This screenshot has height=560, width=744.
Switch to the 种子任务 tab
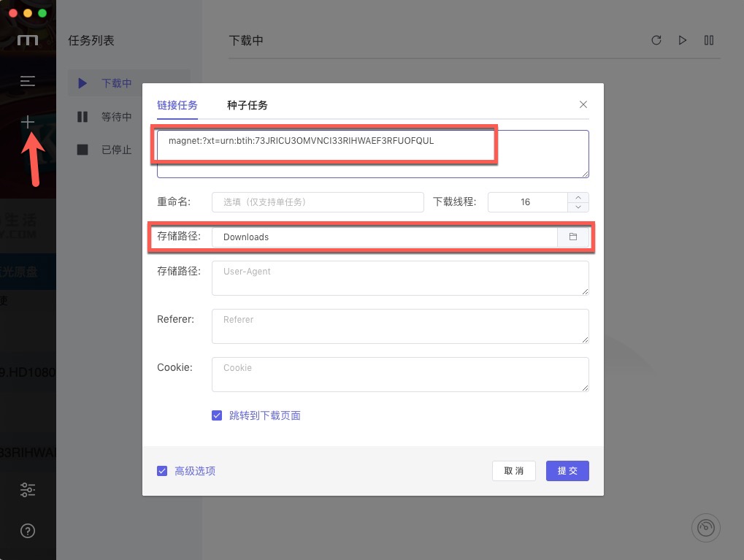point(248,105)
